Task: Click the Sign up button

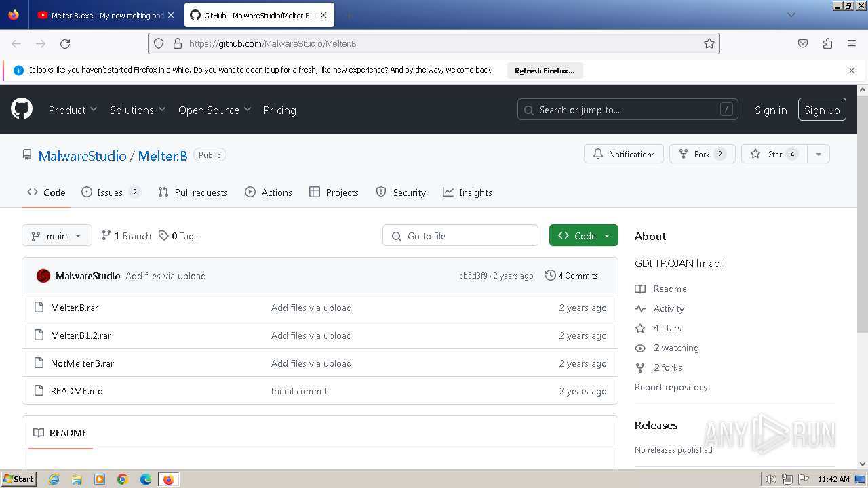Action: click(822, 110)
